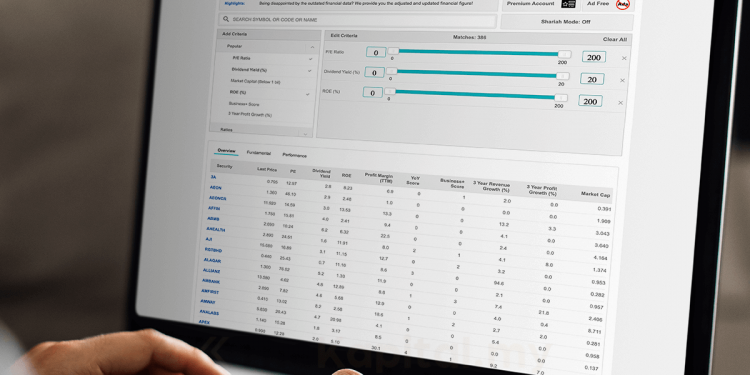The width and height of the screenshot is (750, 375).
Task: Click ROE (%) minimum value box
Action: [373, 92]
